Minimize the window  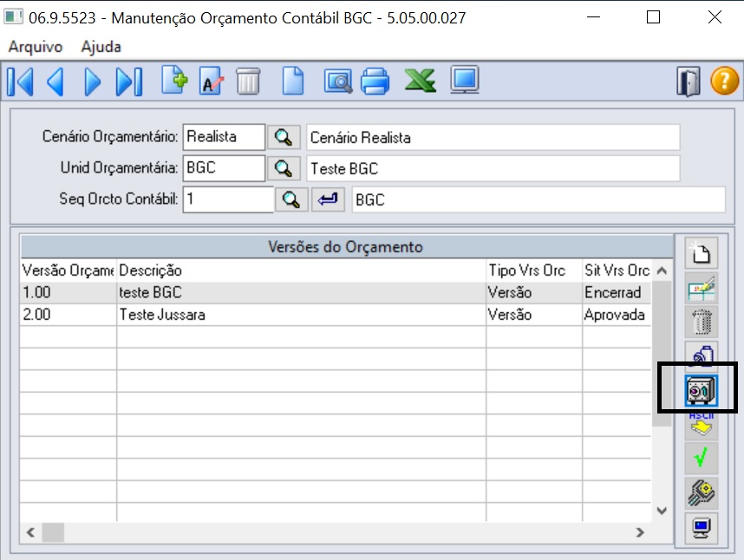593,17
